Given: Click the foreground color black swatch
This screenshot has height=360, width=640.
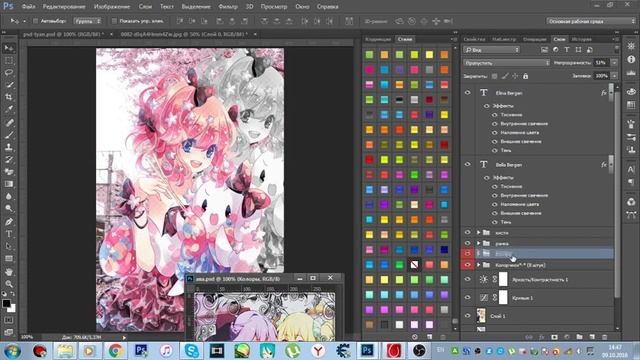Looking at the screenshot, I should 6,303.
